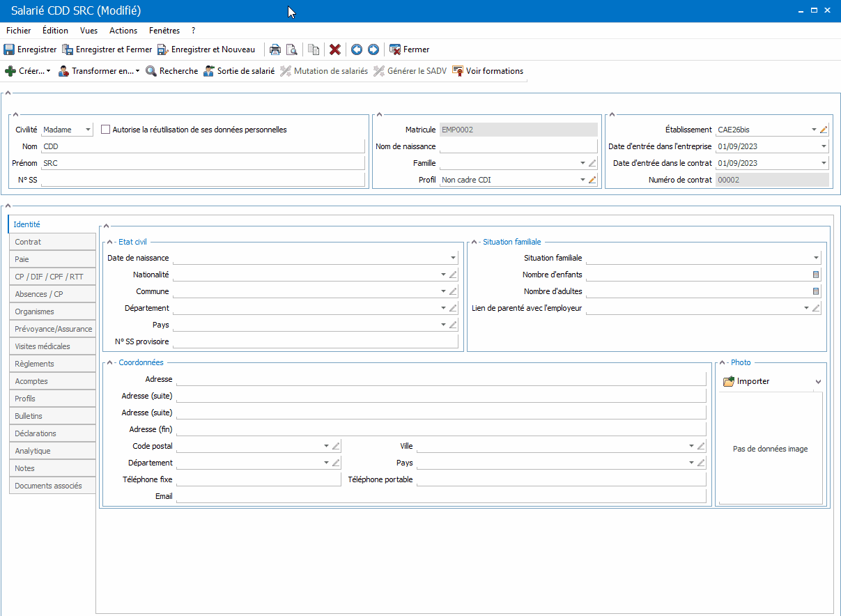This screenshot has height=616, width=841.
Task: Open the Actions menu
Action: click(123, 31)
